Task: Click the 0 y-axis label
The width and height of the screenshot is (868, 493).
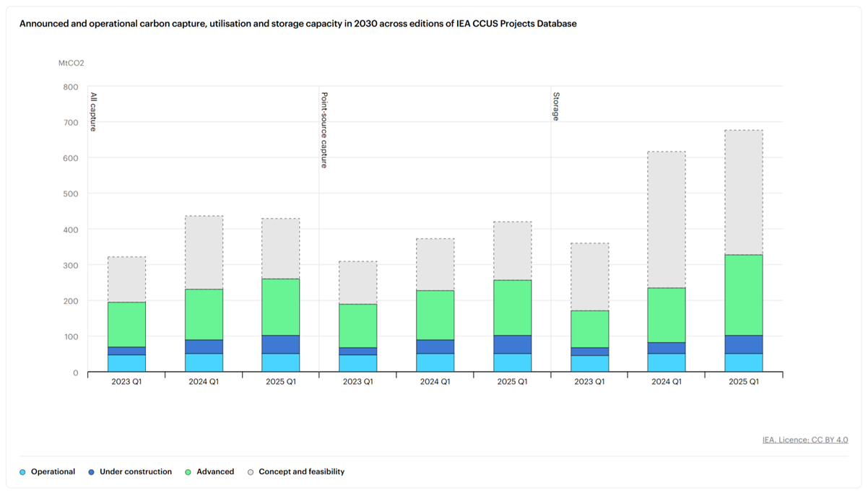Action: point(75,372)
